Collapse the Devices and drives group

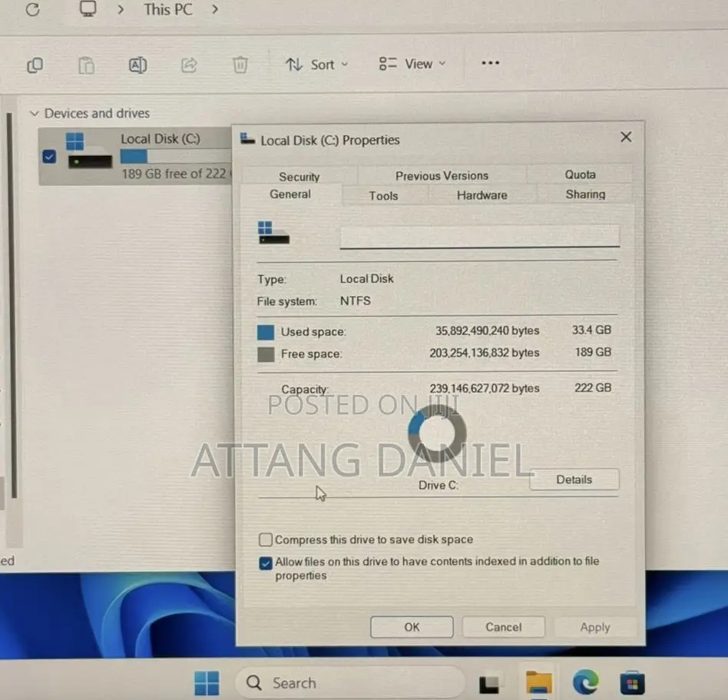(34, 114)
